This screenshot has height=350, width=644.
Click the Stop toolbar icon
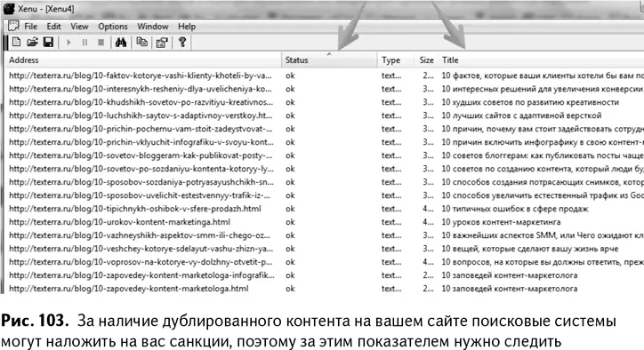(101, 43)
